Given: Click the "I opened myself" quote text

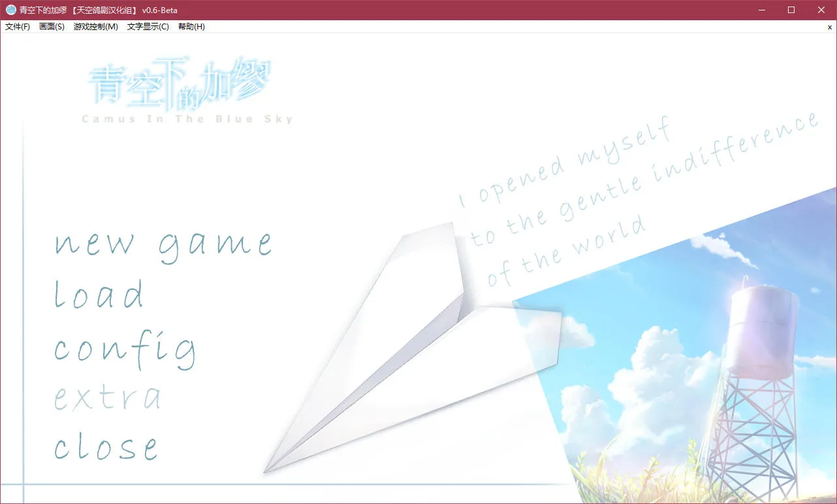Looking at the screenshot, I should (x=565, y=163).
